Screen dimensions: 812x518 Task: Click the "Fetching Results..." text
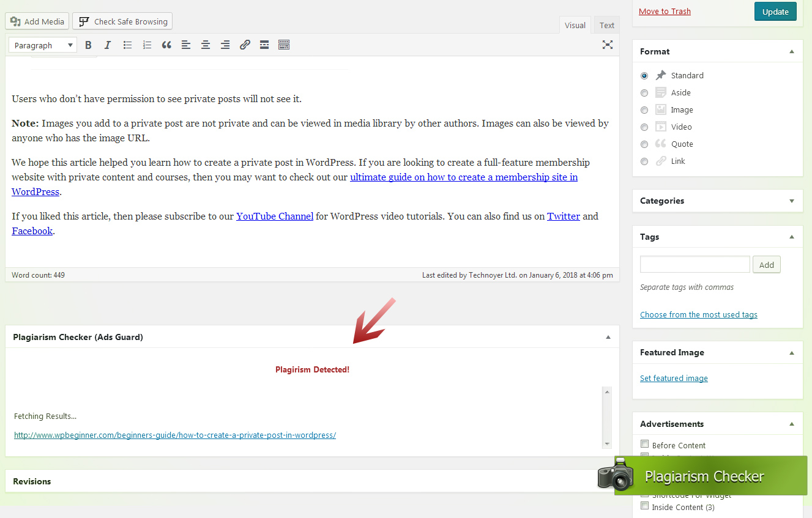click(x=45, y=416)
